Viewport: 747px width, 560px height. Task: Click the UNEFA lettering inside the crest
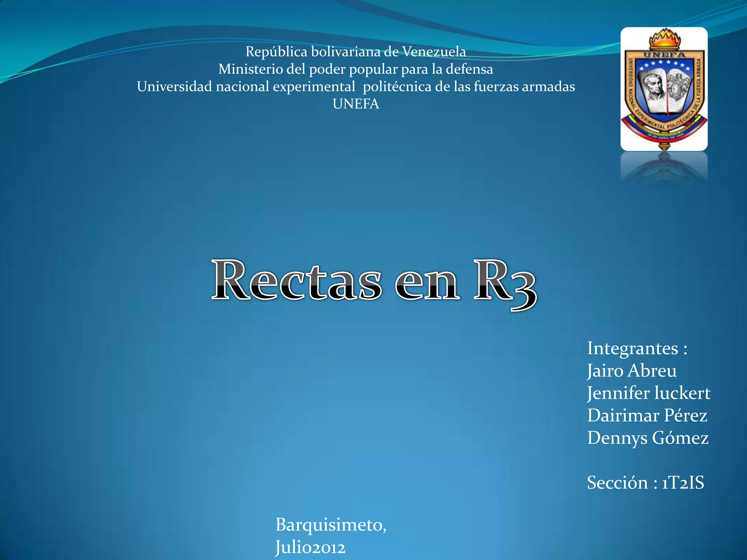[665, 55]
